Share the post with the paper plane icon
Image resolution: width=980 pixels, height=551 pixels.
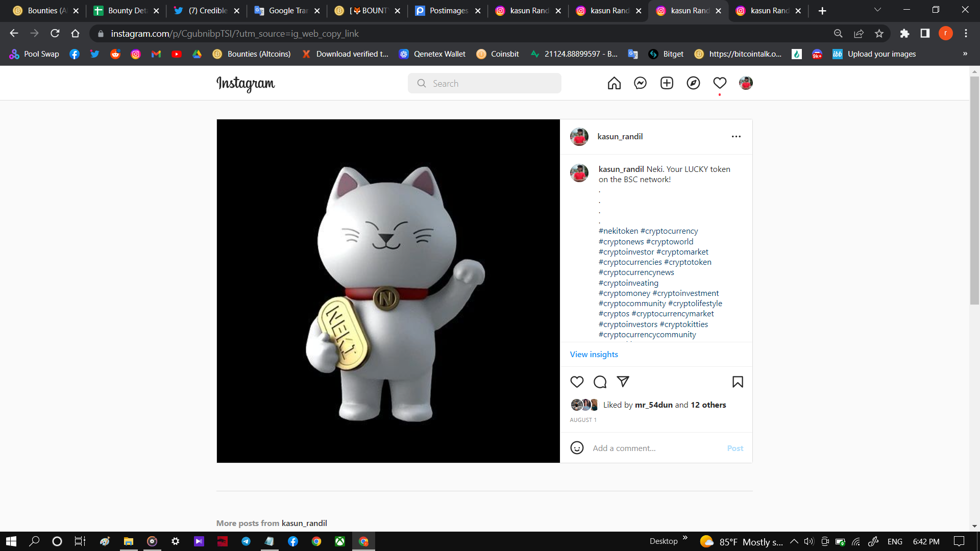pyautogui.click(x=623, y=382)
